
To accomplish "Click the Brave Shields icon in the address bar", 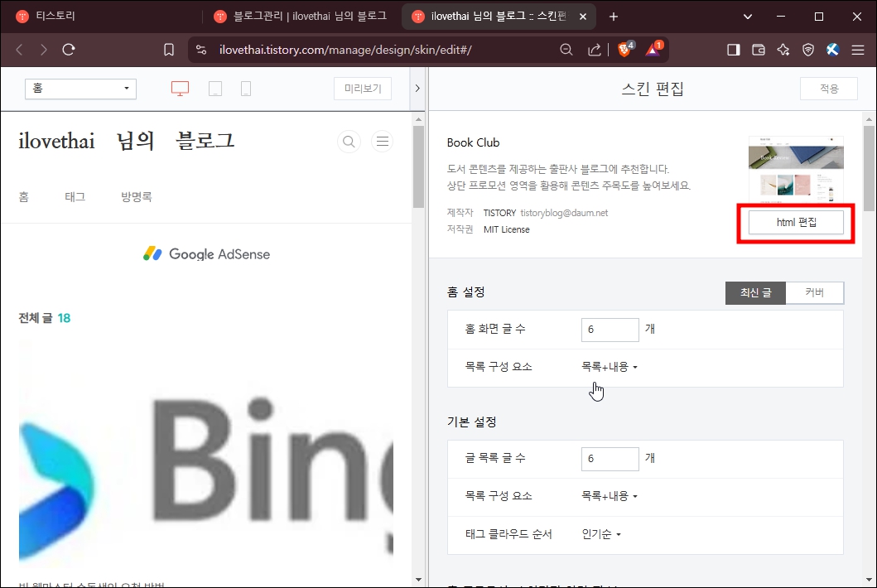I will click(624, 49).
